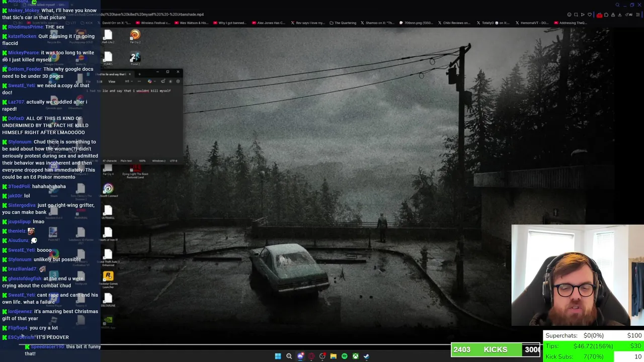Open the Opera browser from the taskbar
644x362 pixels.
[311, 356]
